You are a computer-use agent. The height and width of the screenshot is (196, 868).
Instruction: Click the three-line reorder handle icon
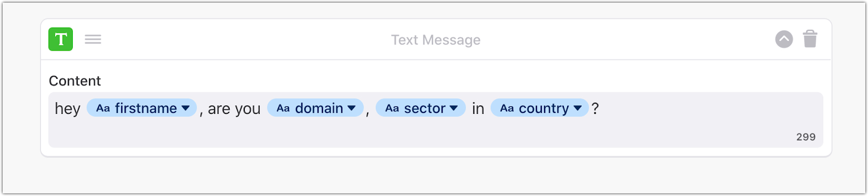click(x=93, y=39)
